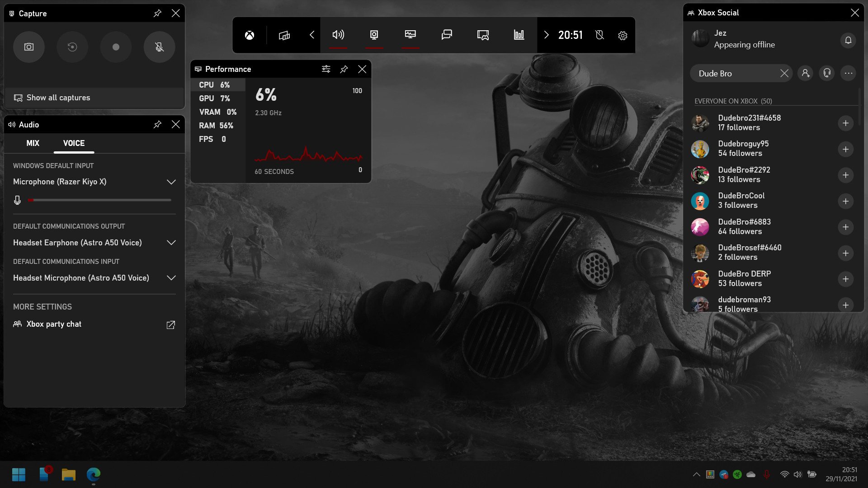The height and width of the screenshot is (488, 868).
Task: Click the Jez profile avatar
Action: (700, 39)
